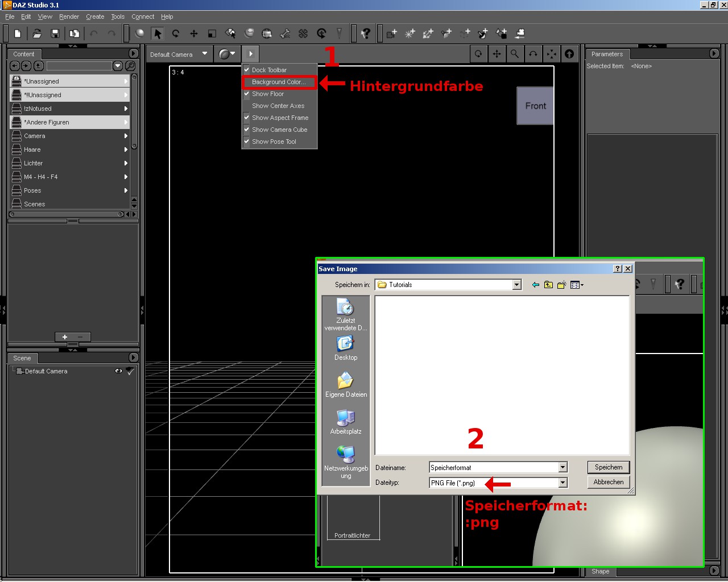Viewport: 728px width, 582px height.
Task: Open the Render menu
Action: [x=69, y=16]
